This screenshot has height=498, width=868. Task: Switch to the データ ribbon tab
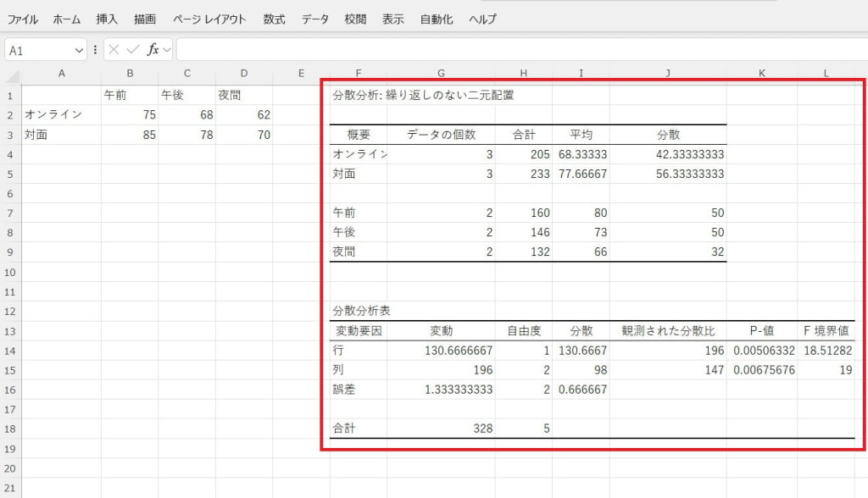(315, 19)
